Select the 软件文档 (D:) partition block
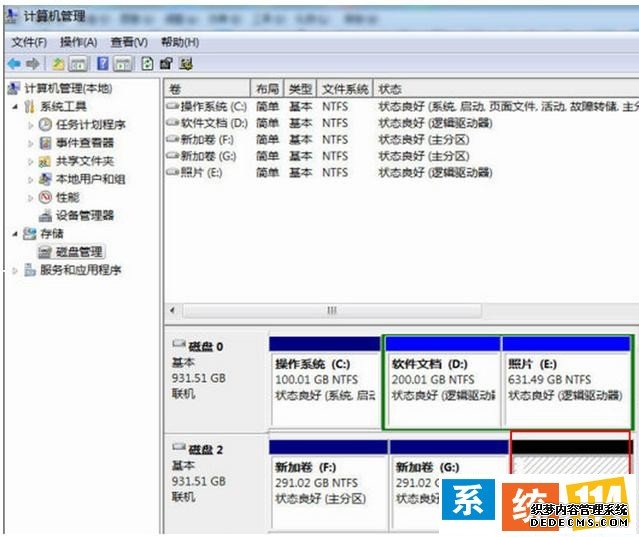639x537 pixels. 443,383
